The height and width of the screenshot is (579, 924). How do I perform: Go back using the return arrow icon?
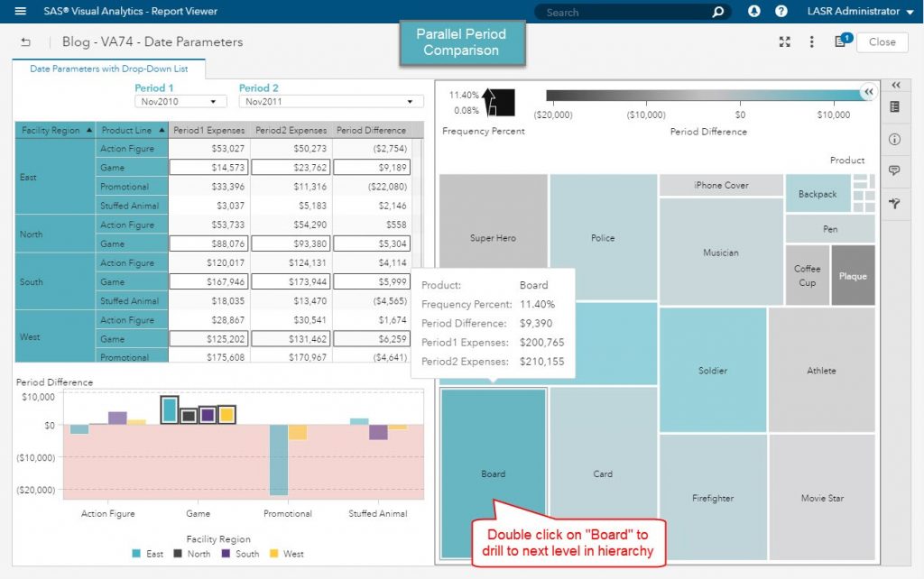(x=25, y=42)
